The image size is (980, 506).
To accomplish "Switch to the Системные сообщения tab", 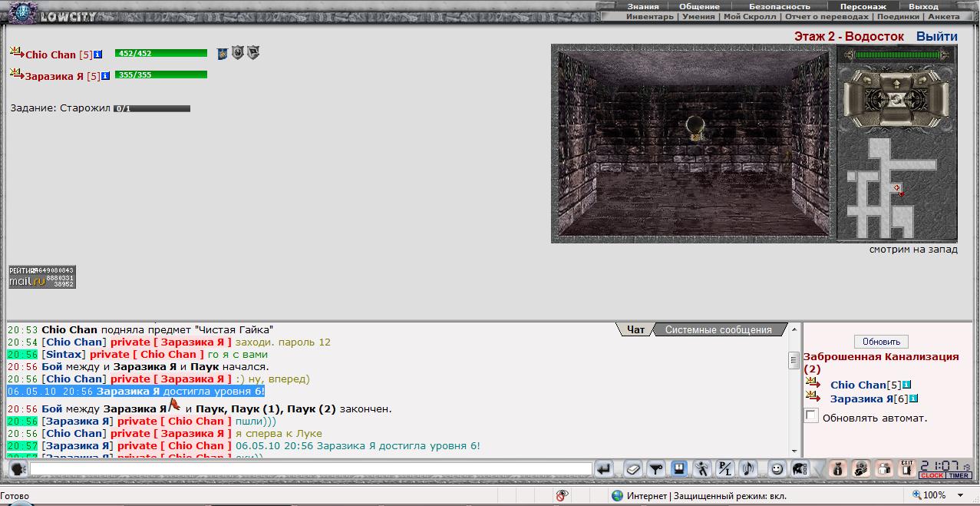I will [x=718, y=329].
